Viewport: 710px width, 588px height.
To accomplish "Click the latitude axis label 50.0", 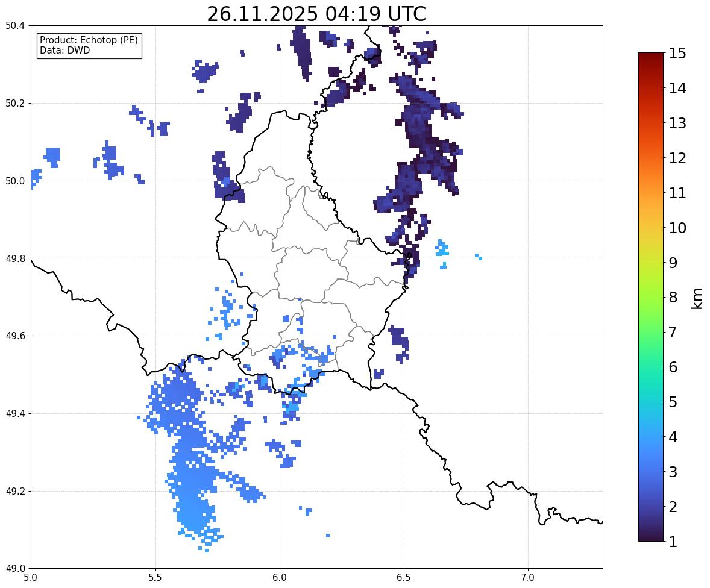I will 15,181.
